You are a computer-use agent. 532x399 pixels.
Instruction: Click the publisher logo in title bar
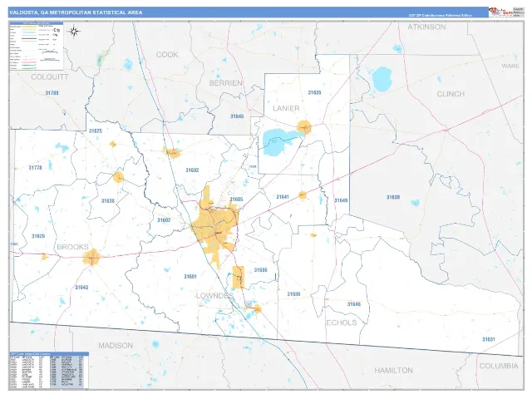click(x=500, y=12)
